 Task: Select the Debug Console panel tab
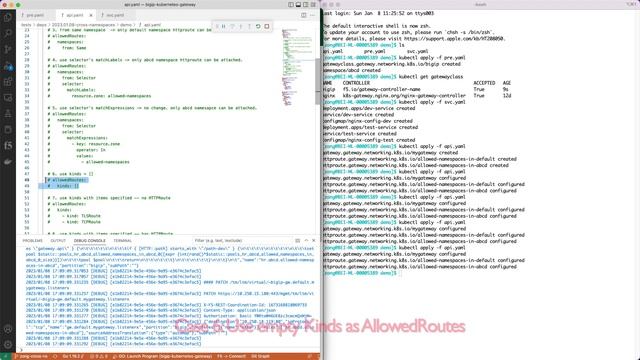89,241
